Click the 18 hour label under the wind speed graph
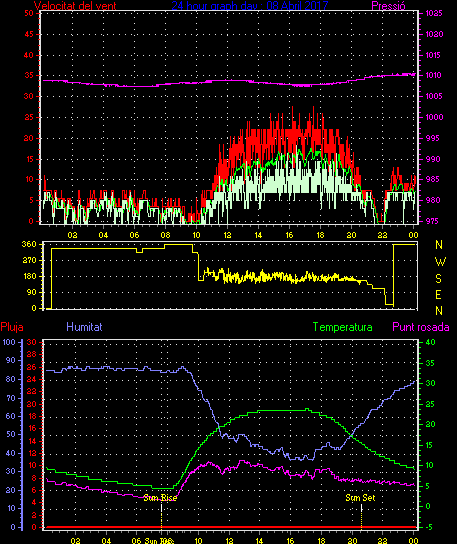This screenshot has height=544, width=457. (321, 235)
